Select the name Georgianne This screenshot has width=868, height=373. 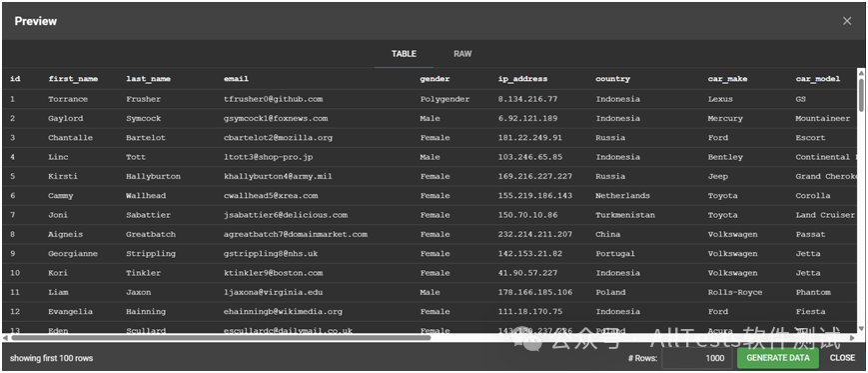click(73, 254)
